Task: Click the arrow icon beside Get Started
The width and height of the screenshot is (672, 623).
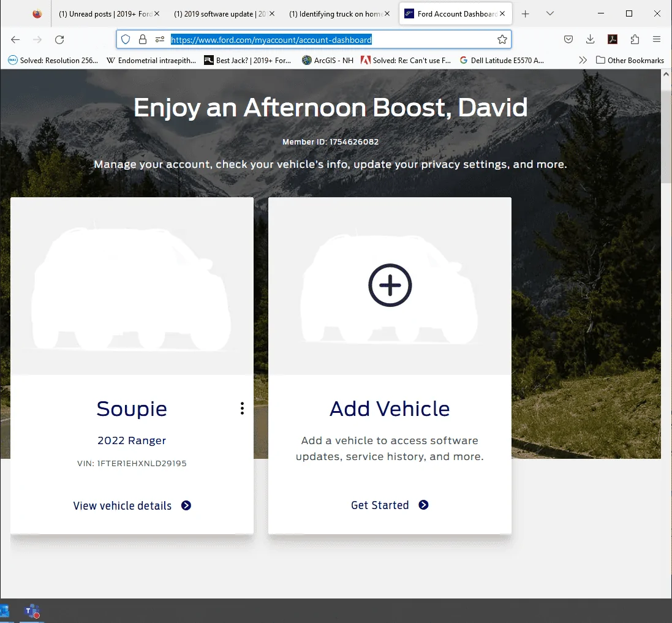Action: click(423, 505)
